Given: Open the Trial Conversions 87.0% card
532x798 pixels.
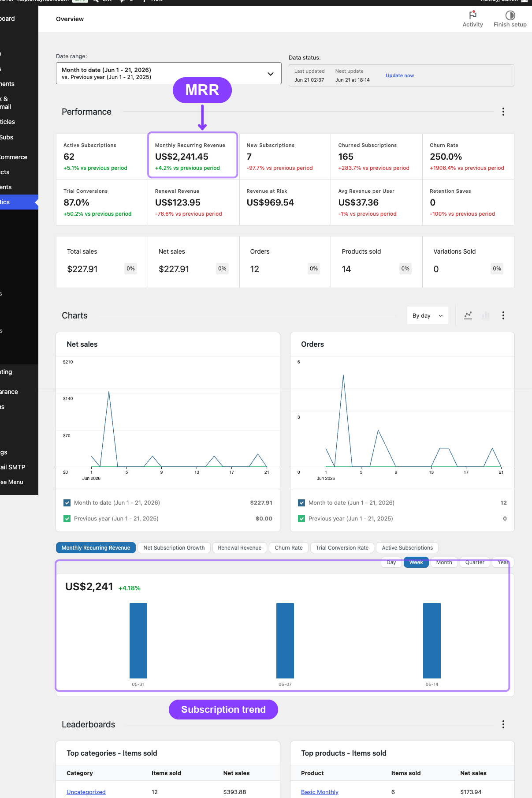Looking at the screenshot, I should click(102, 202).
